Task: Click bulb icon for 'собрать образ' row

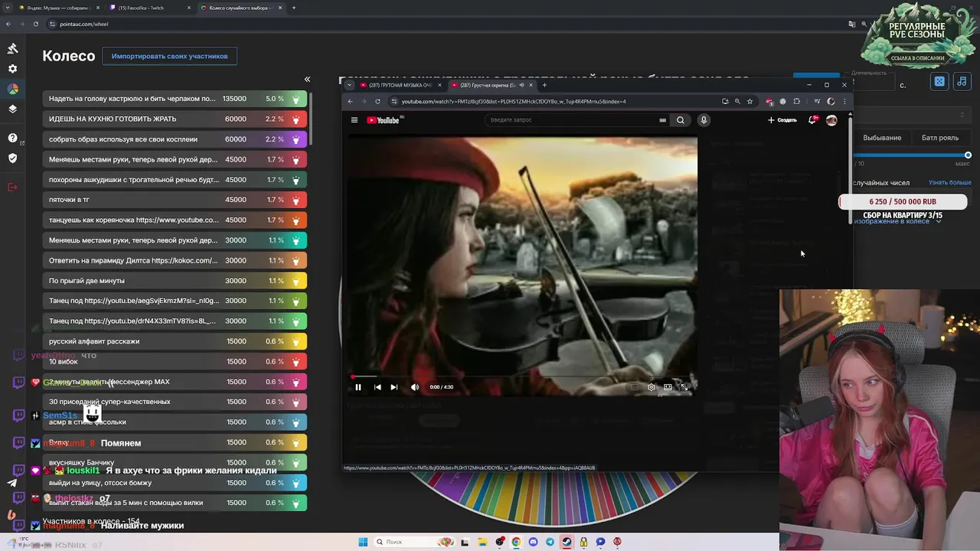Action: [296, 139]
